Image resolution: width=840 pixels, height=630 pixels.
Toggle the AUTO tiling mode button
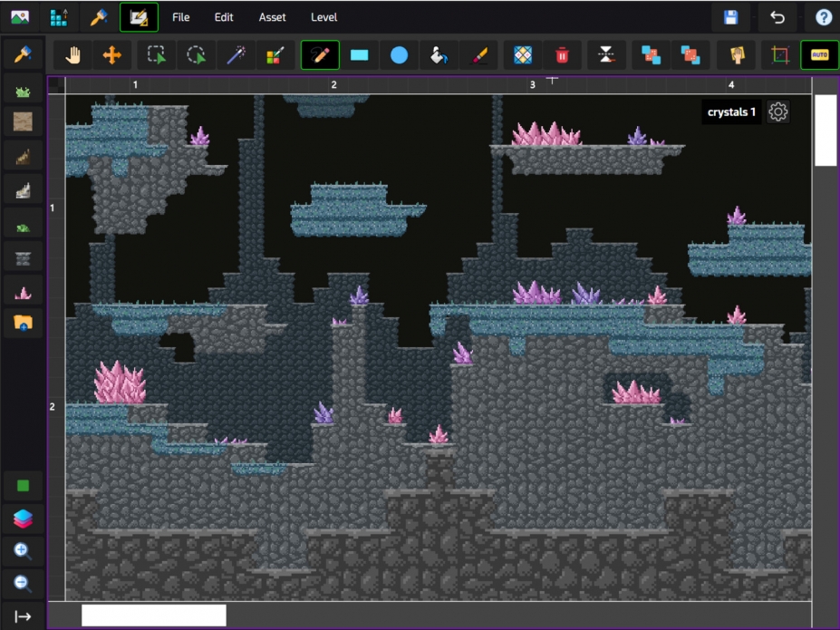tap(819, 55)
